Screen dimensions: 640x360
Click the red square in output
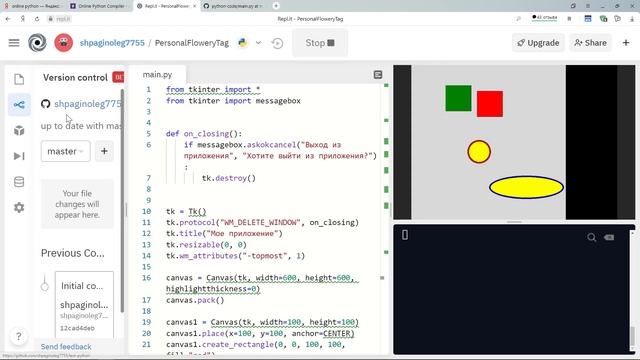click(x=490, y=104)
